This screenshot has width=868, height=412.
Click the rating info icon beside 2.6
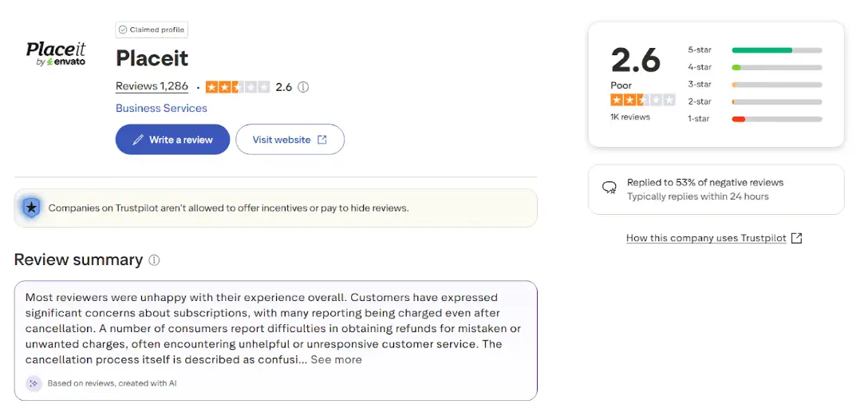point(303,87)
